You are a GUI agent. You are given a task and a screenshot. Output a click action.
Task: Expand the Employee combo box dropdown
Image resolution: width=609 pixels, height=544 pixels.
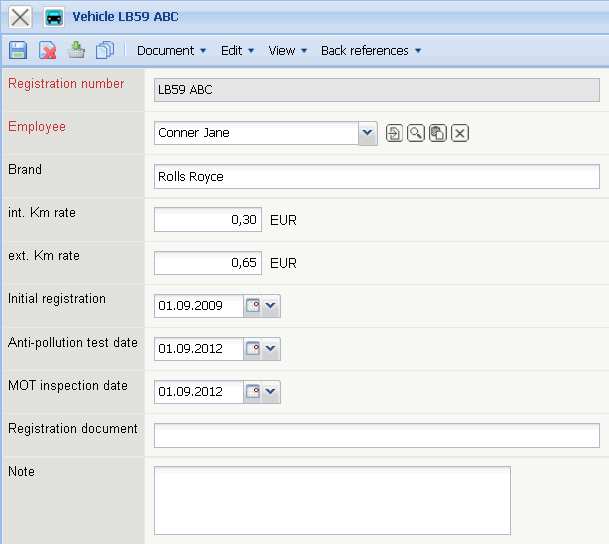click(367, 133)
